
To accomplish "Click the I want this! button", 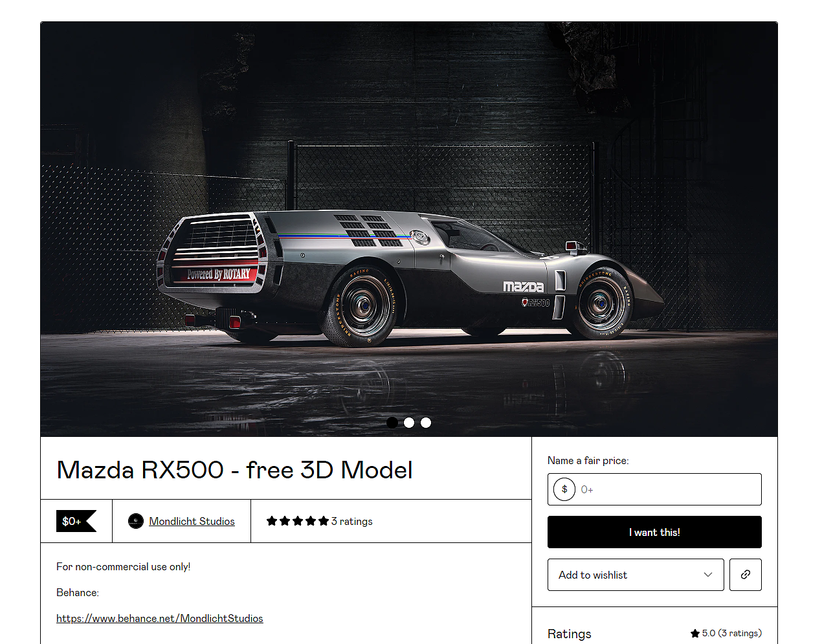I will (x=654, y=532).
